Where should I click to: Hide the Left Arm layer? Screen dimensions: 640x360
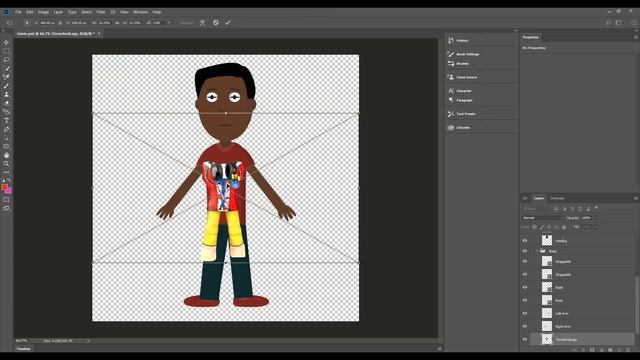pyautogui.click(x=525, y=313)
